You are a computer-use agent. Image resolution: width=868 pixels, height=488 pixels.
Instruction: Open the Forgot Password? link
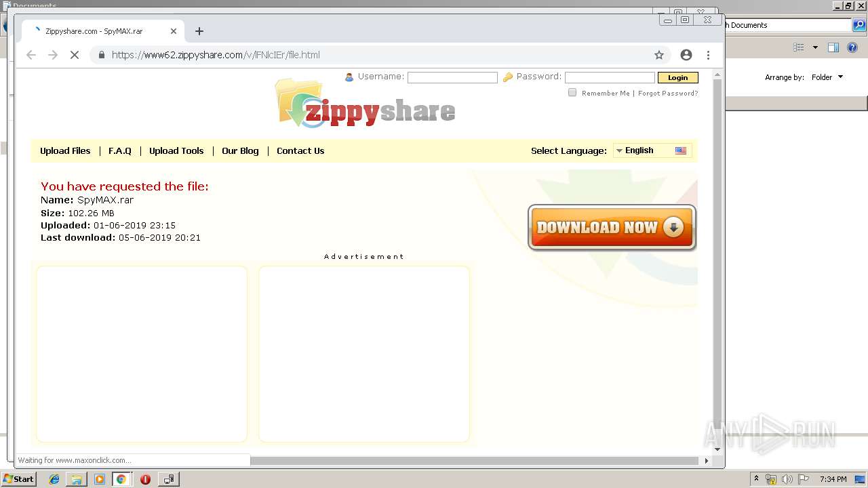click(668, 93)
